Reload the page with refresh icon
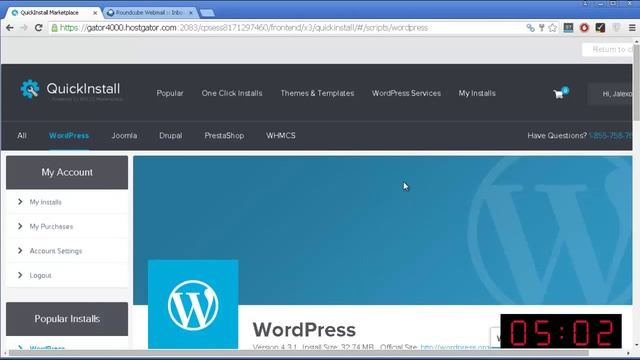The image size is (640, 360). pyautogui.click(x=38, y=28)
